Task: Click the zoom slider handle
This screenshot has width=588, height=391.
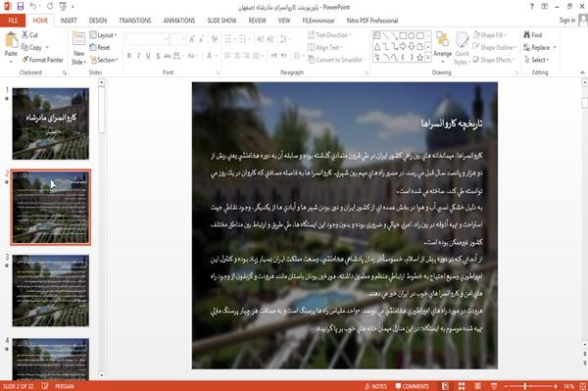Action: pyautogui.click(x=525, y=386)
